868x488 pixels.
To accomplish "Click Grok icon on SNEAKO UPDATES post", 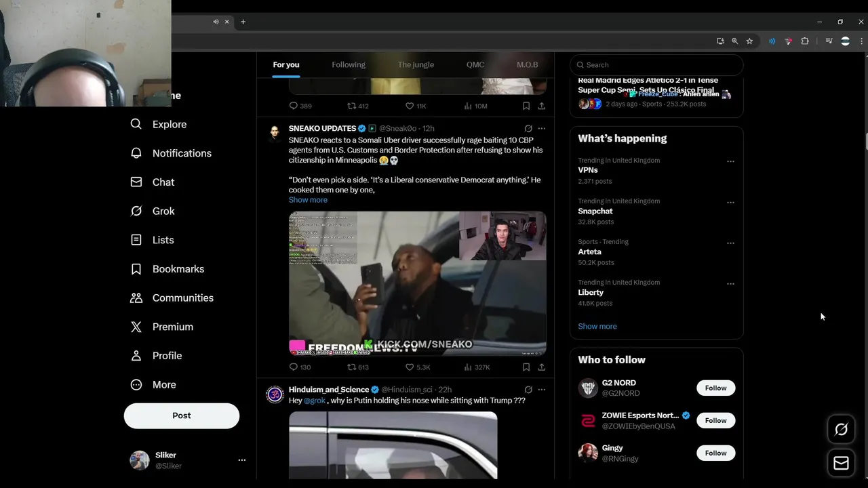I will (x=528, y=128).
